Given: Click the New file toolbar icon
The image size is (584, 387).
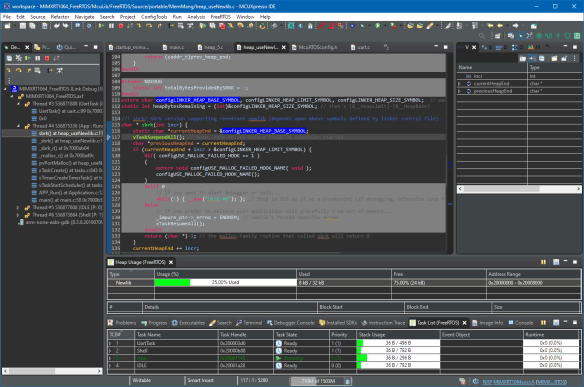Looking at the screenshot, I should pyautogui.click(x=7, y=26).
